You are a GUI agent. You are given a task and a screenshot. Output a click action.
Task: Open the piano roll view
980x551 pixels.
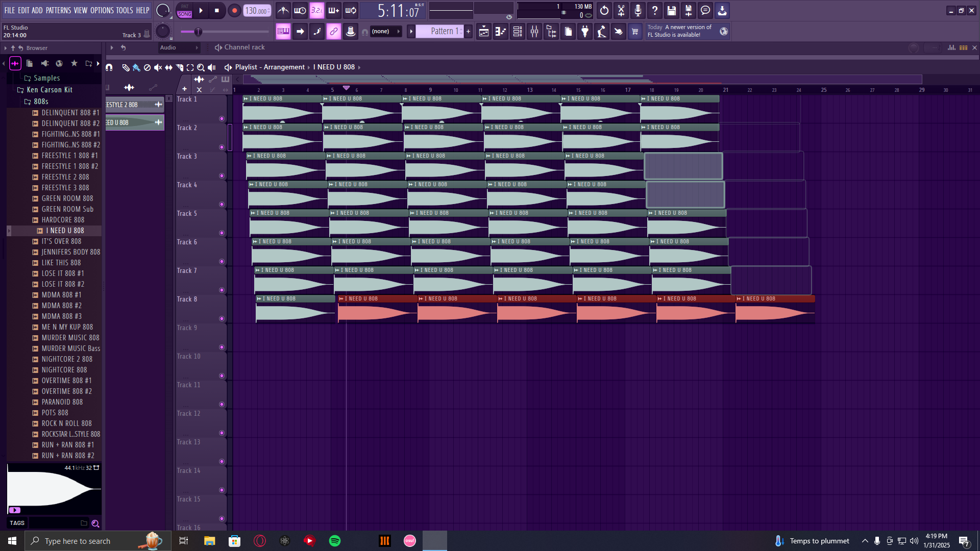click(x=501, y=32)
